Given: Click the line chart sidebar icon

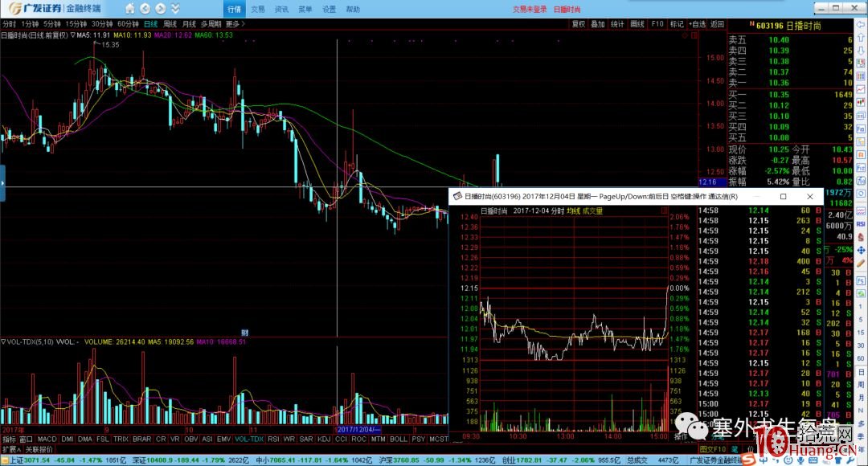Looking at the screenshot, I should pyautogui.click(x=861, y=89).
